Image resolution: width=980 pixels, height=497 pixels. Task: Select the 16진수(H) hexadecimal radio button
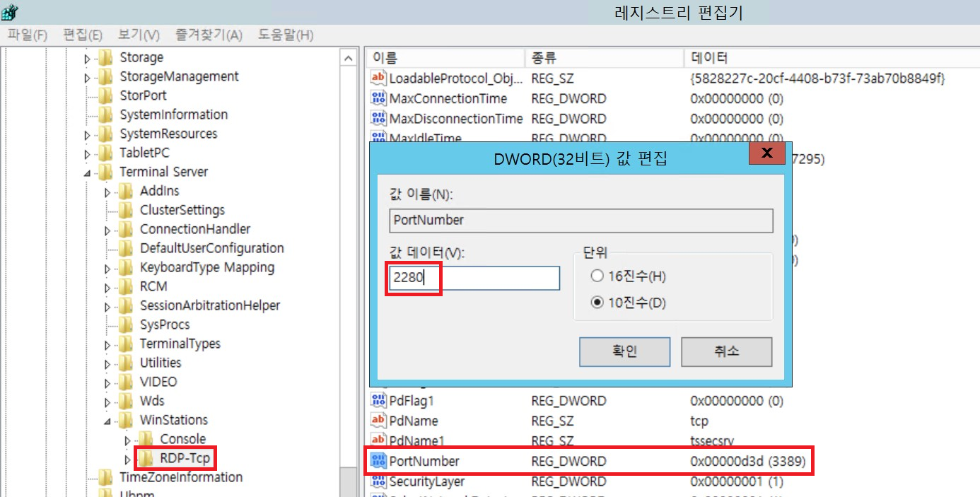[x=597, y=276]
